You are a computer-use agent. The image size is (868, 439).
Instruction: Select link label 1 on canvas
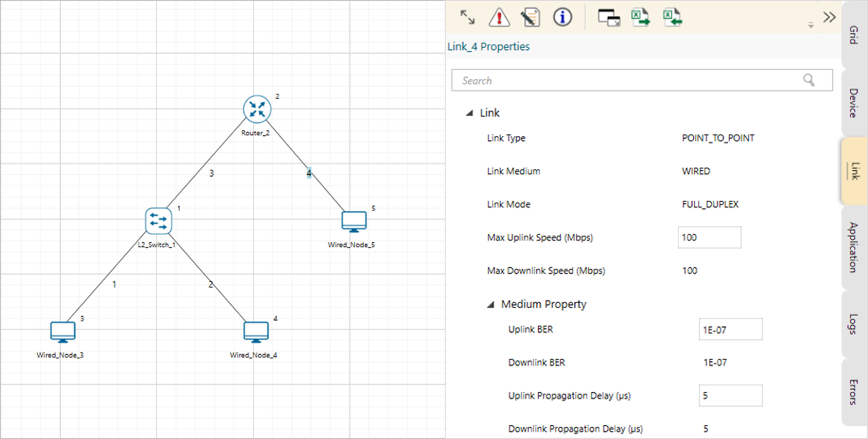(114, 284)
